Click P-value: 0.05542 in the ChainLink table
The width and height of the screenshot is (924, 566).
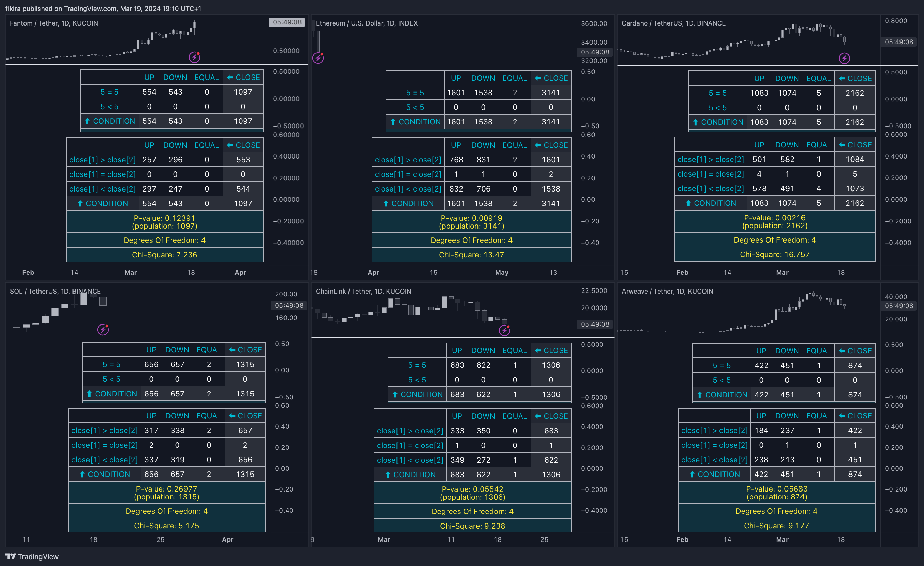point(472,489)
